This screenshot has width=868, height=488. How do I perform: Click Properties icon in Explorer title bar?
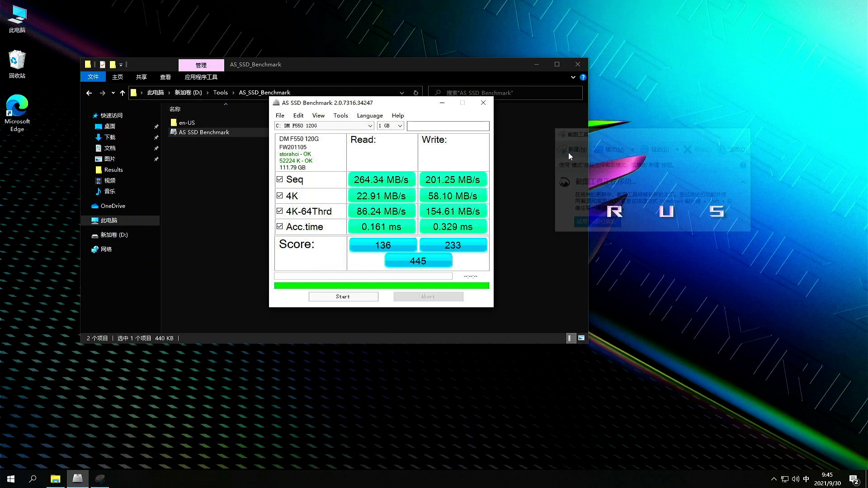(x=103, y=65)
